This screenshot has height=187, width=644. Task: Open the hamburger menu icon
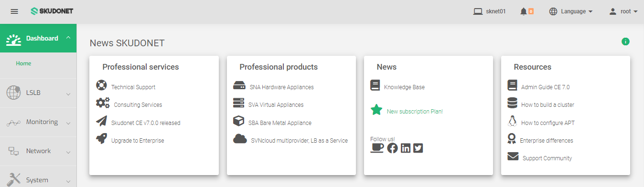[14, 11]
